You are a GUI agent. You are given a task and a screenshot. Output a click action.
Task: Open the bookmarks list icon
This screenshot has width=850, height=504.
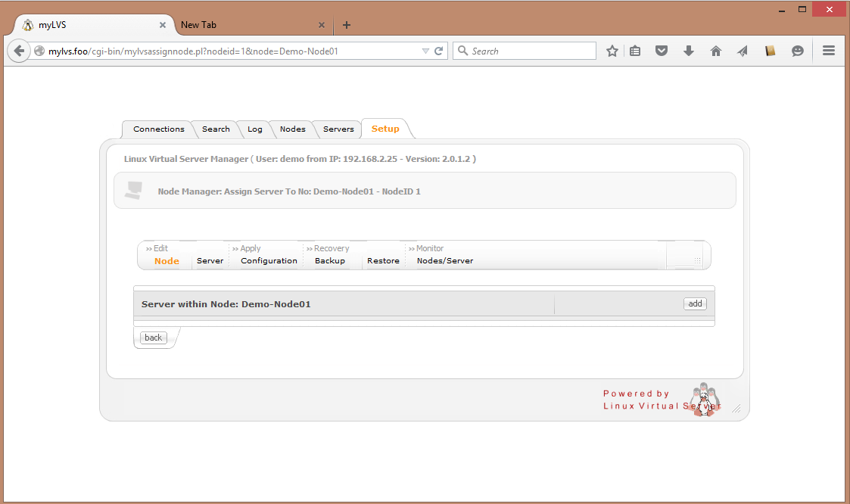tap(635, 51)
